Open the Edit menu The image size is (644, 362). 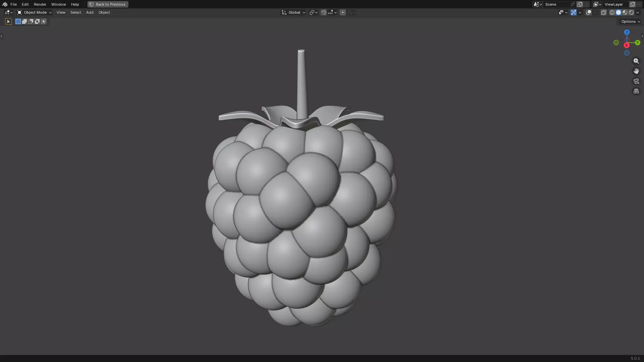pos(25,4)
